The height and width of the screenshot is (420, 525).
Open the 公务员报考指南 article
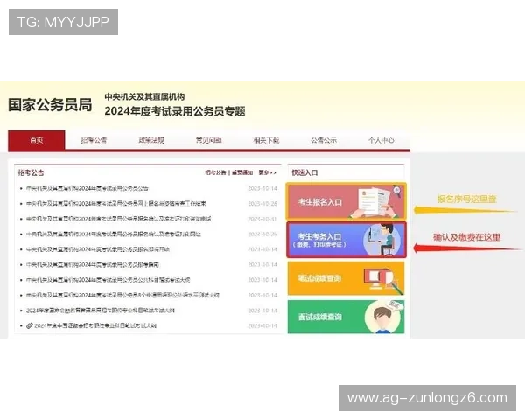pos(93,264)
